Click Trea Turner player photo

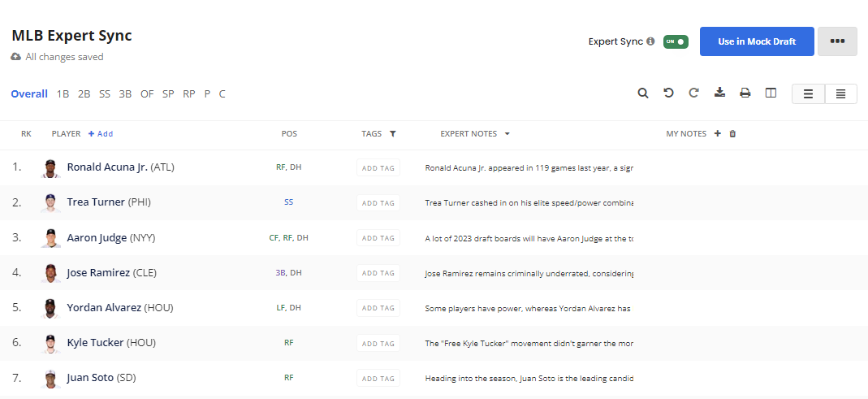51,203
